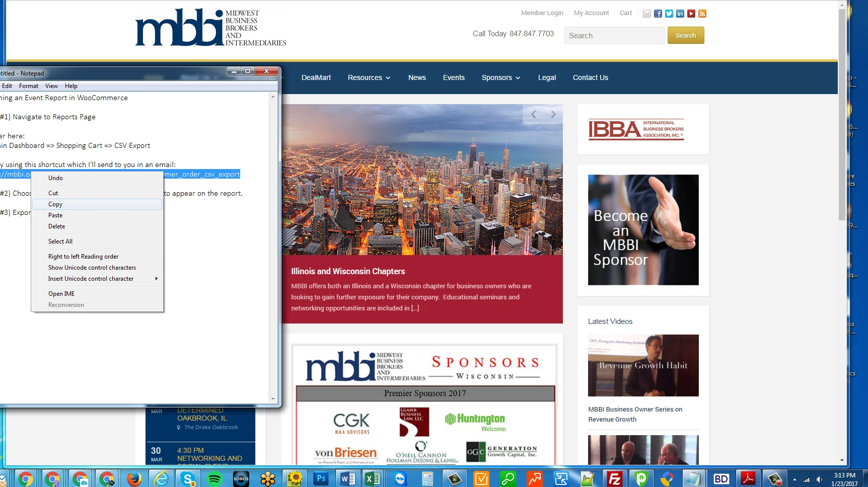Open Notepad's Help menu
868x487 pixels.
[x=71, y=86]
